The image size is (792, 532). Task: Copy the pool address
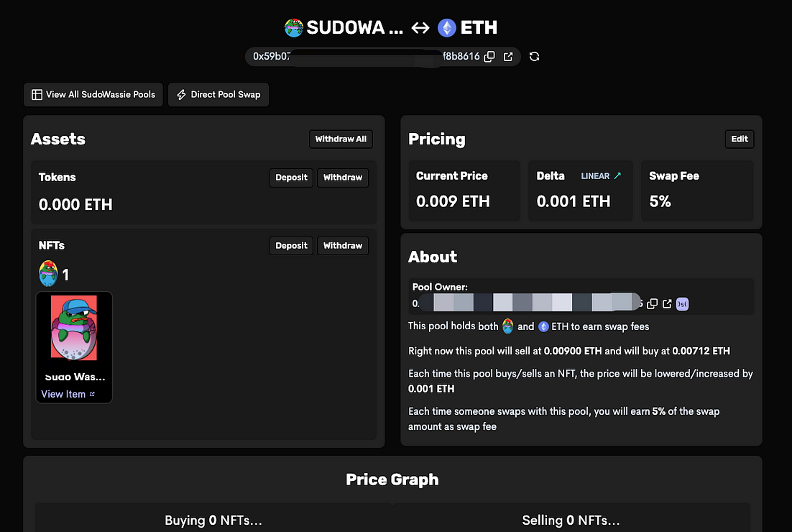click(x=489, y=57)
